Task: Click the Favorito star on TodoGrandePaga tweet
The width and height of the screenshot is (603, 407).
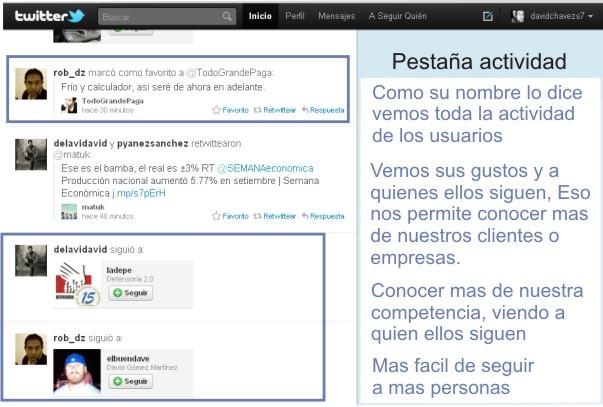Action: point(230,110)
